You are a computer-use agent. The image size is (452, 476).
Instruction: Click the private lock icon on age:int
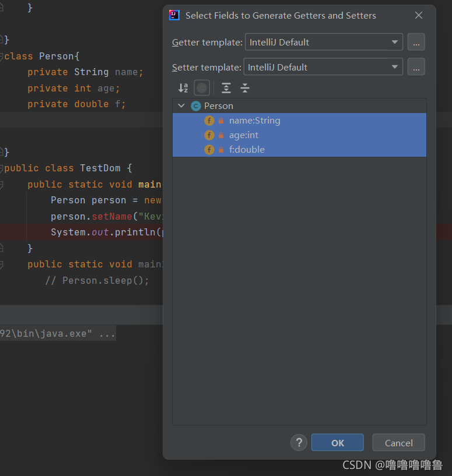coord(221,135)
